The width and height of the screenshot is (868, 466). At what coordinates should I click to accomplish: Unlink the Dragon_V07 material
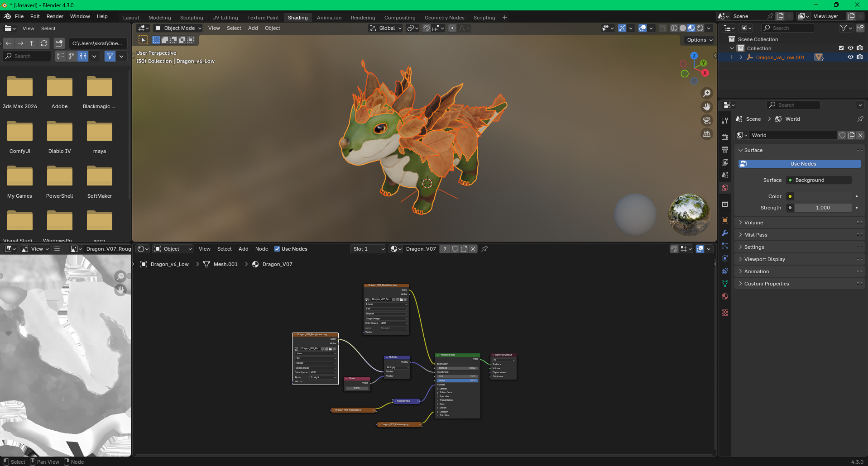pyautogui.click(x=473, y=249)
